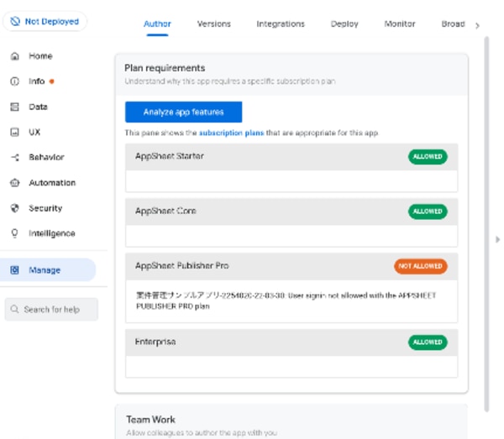Switch to the Monitor tab
The image size is (504, 439).
click(x=400, y=24)
